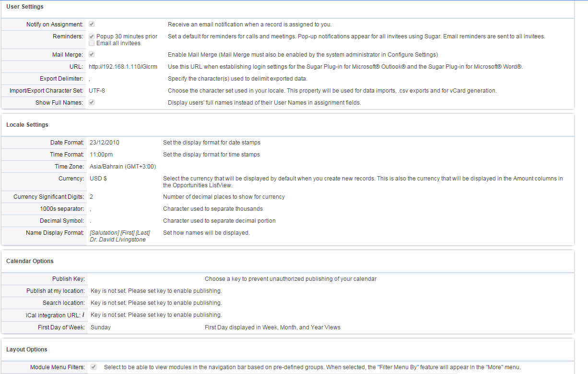Click the Date Format value 23/12/2010

(105, 143)
